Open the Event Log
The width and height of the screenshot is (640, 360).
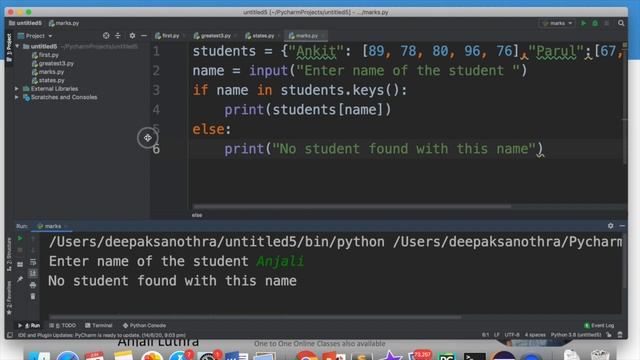(599, 325)
